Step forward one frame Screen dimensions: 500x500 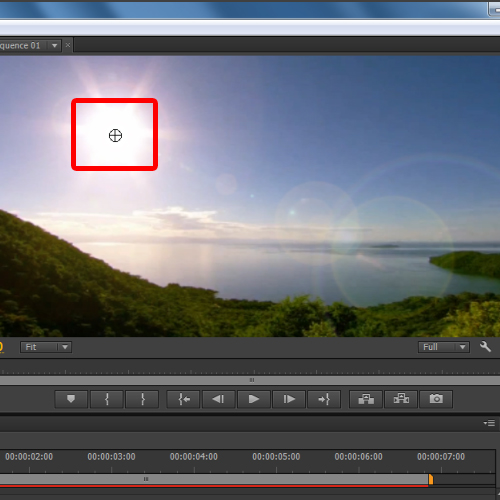(x=289, y=399)
